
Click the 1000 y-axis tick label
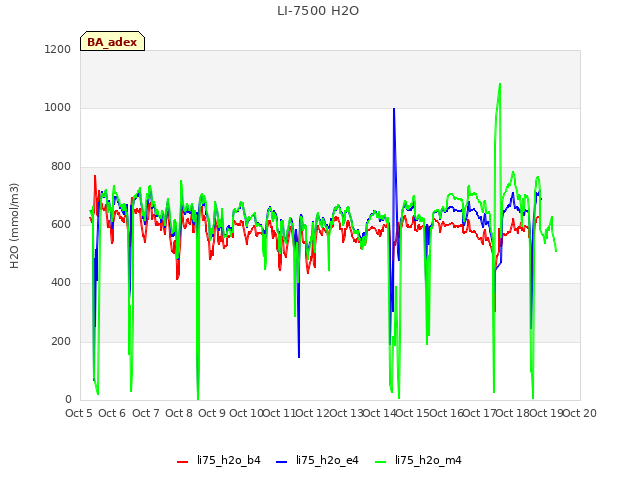pyautogui.click(x=58, y=108)
